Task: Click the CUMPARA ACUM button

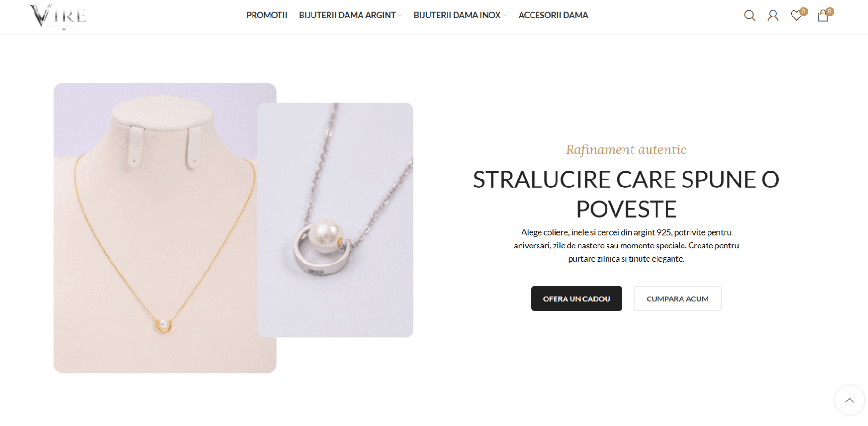Action: click(677, 298)
